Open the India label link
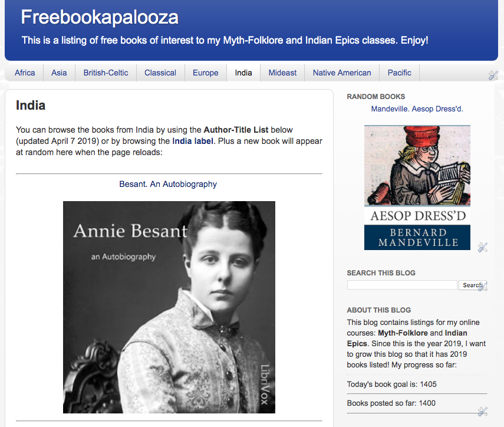The height and width of the screenshot is (427, 504). (x=193, y=141)
